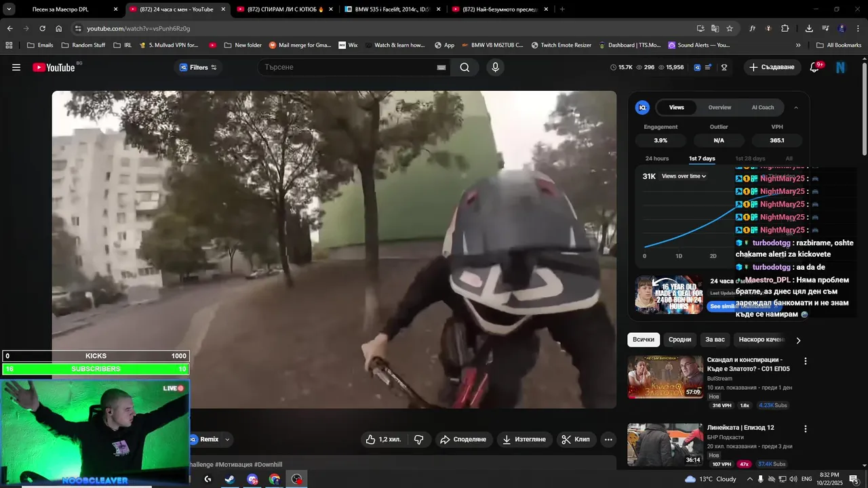The image size is (868, 488).
Task: Show hidden bookmarks with double chevron
Action: [798, 45]
